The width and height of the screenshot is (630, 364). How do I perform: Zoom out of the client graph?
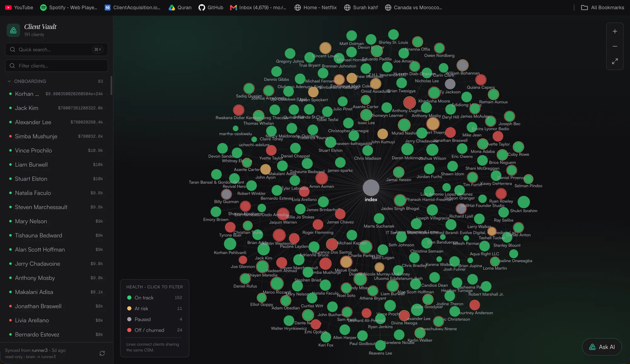click(615, 46)
